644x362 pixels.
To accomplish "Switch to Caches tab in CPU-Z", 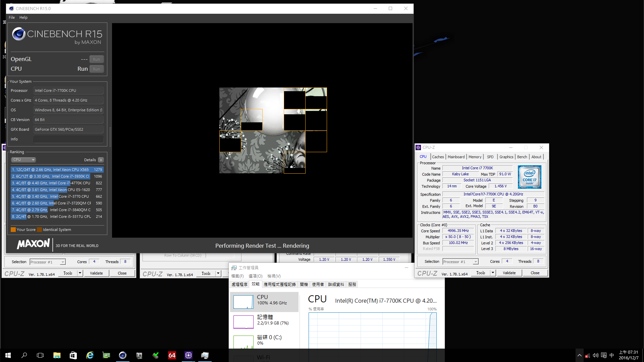I will pyautogui.click(x=438, y=157).
